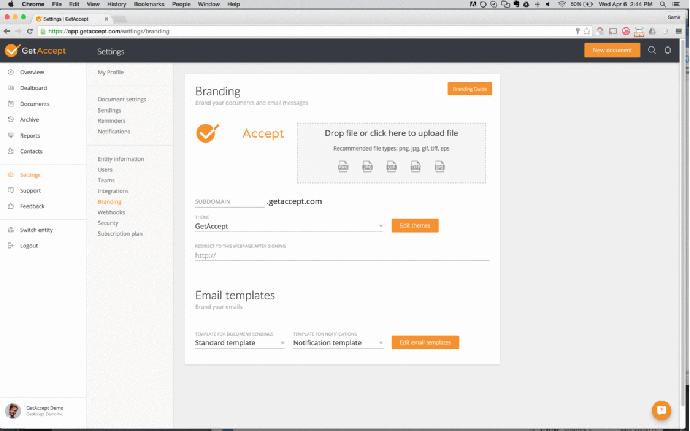Screen dimensions: 690x431
Task: Click the GetAccept logo in header
Action: (x=35, y=50)
